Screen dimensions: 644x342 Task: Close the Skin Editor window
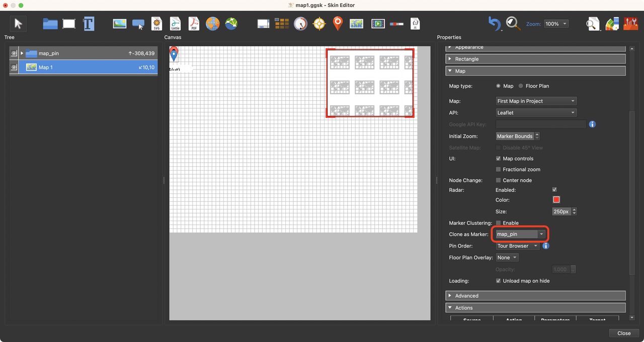pyautogui.click(x=623, y=333)
